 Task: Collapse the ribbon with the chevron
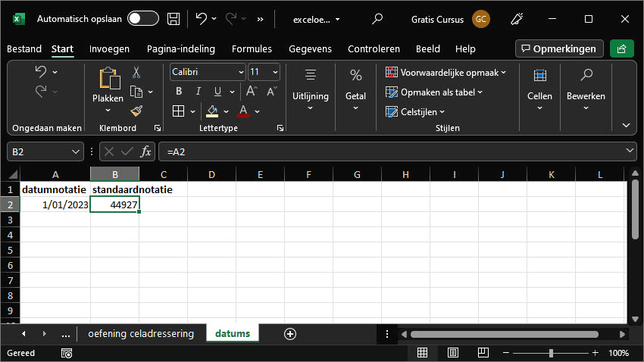tap(626, 125)
